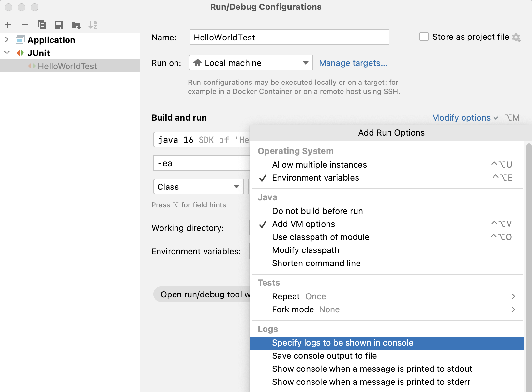The image size is (532, 392).
Task: Expand the Application tree node
Action: pyautogui.click(x=7, y=40)
